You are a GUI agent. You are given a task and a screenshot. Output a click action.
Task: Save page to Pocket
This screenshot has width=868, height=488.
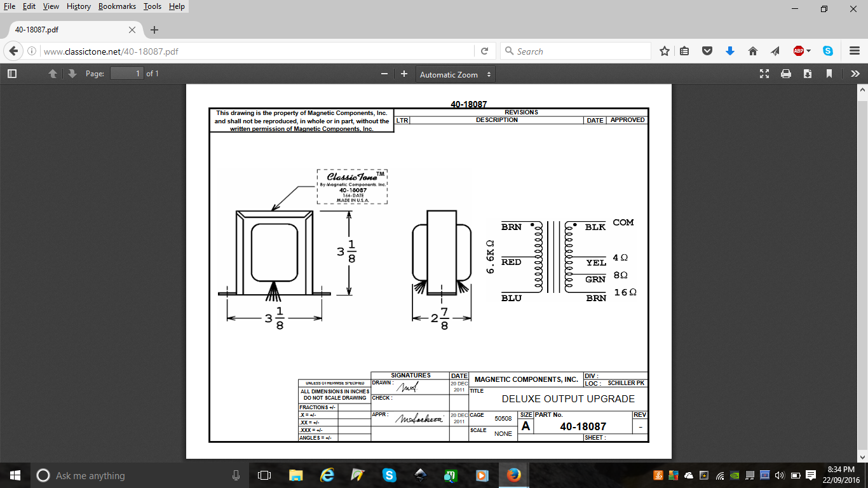coord(707,51)
